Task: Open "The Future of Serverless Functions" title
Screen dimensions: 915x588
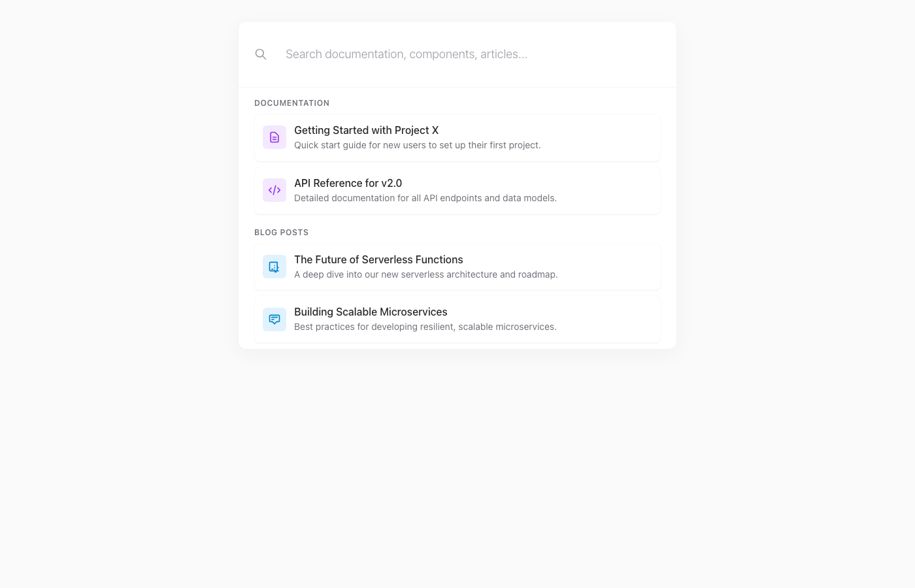Action: click(378, 260)
